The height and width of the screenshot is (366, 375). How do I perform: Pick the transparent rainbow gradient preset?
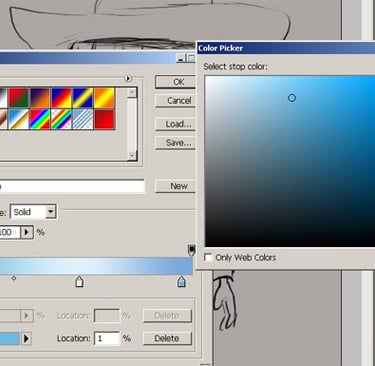61,119
